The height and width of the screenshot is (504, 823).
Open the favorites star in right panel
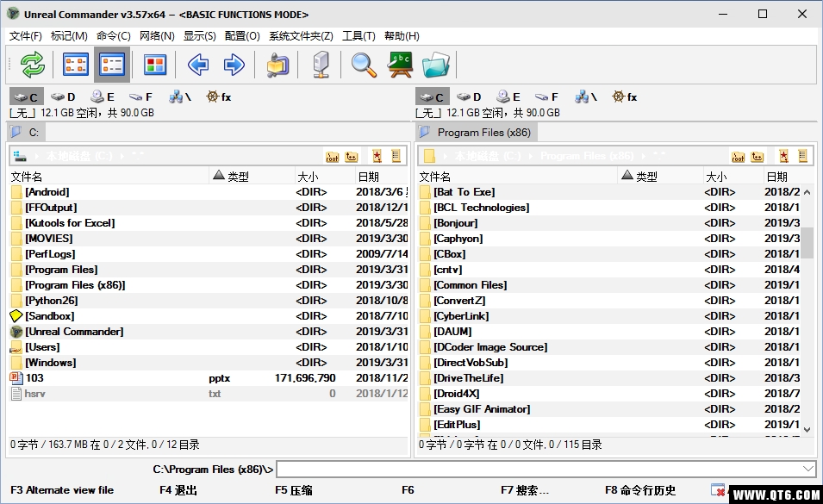pos(783,156)
